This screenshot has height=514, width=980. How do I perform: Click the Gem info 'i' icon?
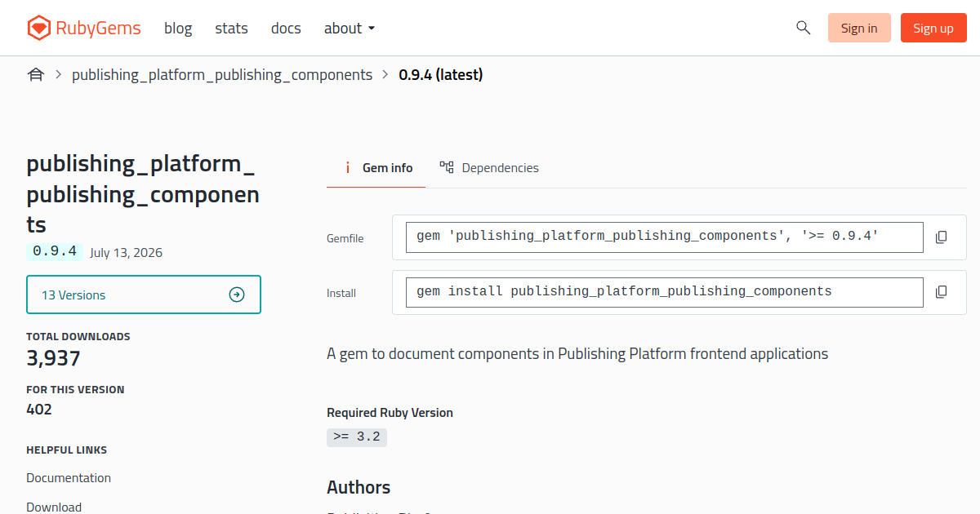coord(348,168)
